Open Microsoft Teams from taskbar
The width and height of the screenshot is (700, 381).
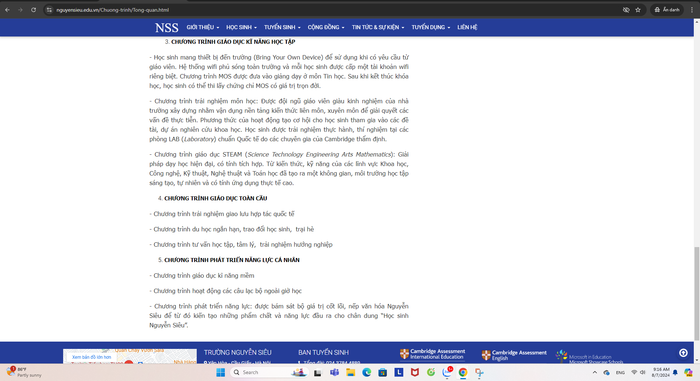pyautogui.click(x=334, y=373)
